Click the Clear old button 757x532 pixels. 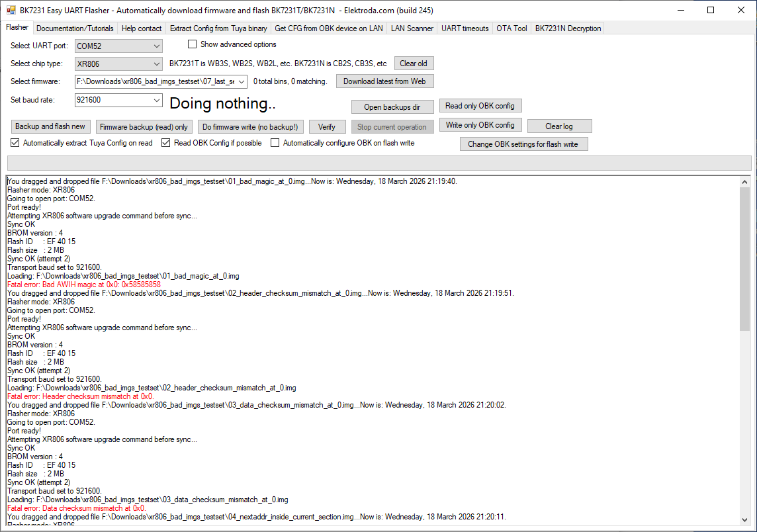[x=414, y=64]
